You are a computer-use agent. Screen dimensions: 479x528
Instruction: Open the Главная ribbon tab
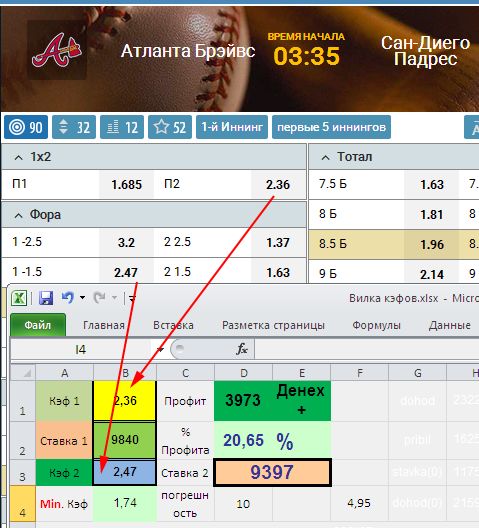104,325
